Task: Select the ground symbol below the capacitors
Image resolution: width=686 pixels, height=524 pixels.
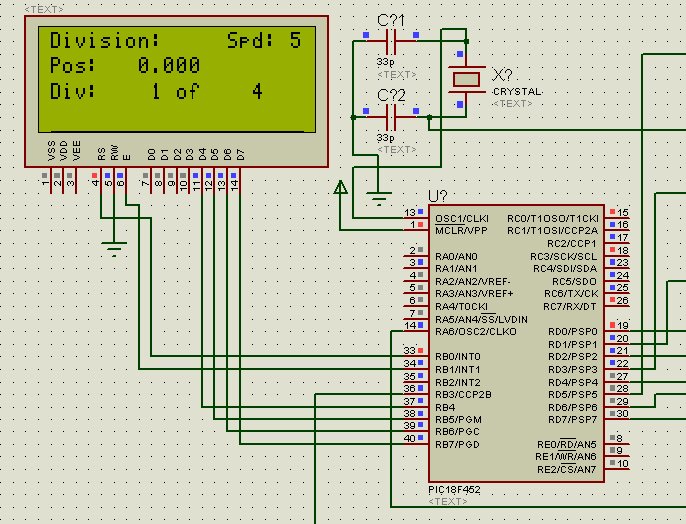Action: pos(378,197)
